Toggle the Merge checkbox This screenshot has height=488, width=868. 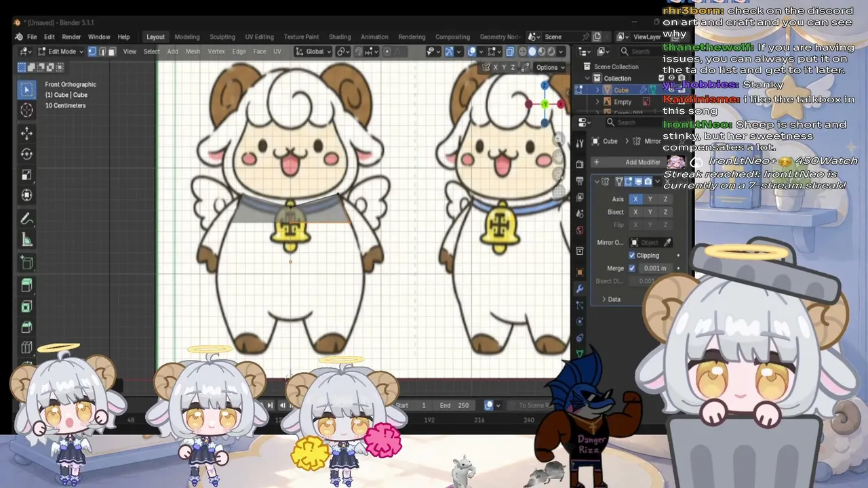pyautogui.click(x=632, y=268)
